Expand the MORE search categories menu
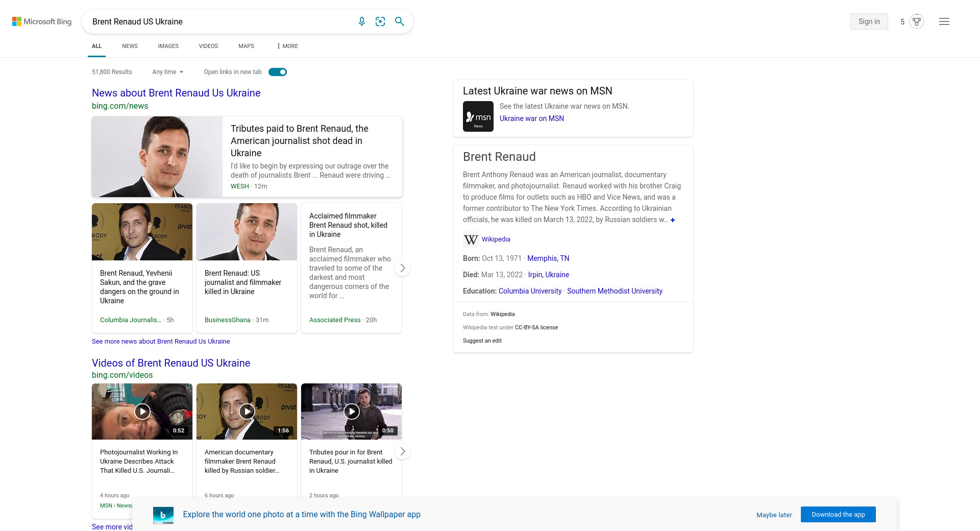980x531 pixels. (x=287, y=46)
